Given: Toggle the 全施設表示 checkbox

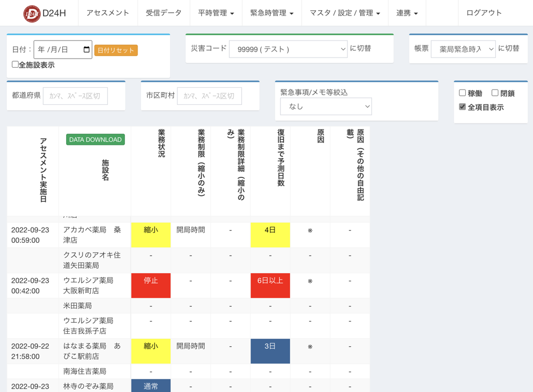Looking at the screenshot, I should coord(15,64).
